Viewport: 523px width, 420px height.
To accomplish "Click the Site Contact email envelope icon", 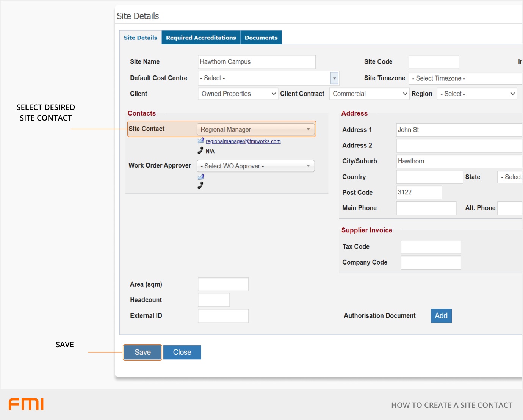I will coord(201,141).
